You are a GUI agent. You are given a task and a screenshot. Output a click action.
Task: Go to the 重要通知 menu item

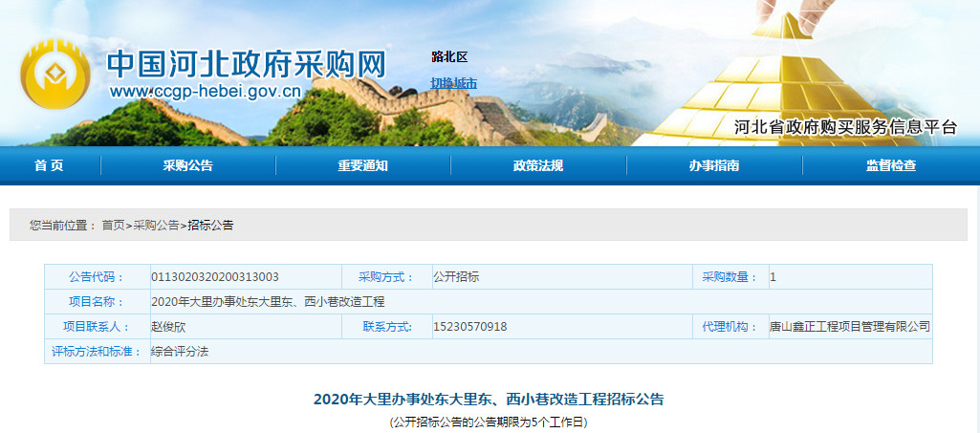[362, 165]
